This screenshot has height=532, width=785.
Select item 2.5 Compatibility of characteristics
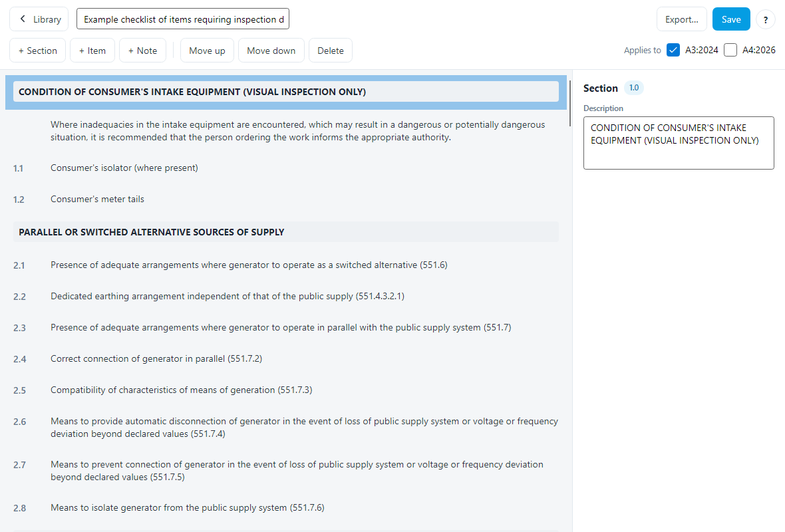(x=286, y=390)
